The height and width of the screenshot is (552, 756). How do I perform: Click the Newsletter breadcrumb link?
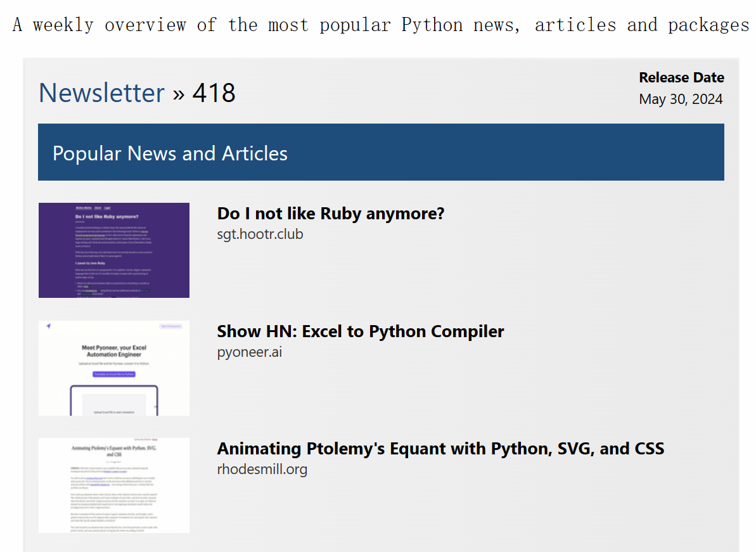point(101,93)
